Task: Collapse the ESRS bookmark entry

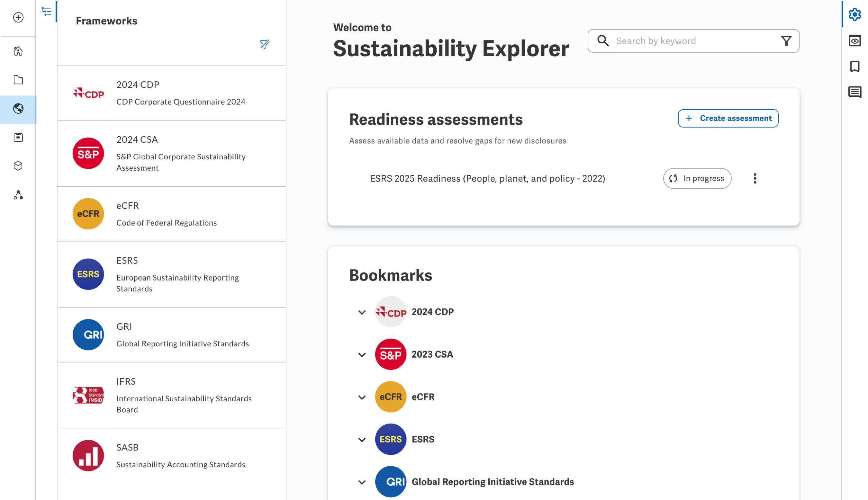Action: click(x=362, y=440)
